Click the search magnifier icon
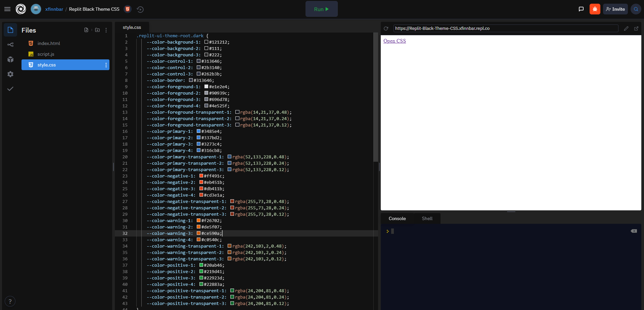 point(636,9)
